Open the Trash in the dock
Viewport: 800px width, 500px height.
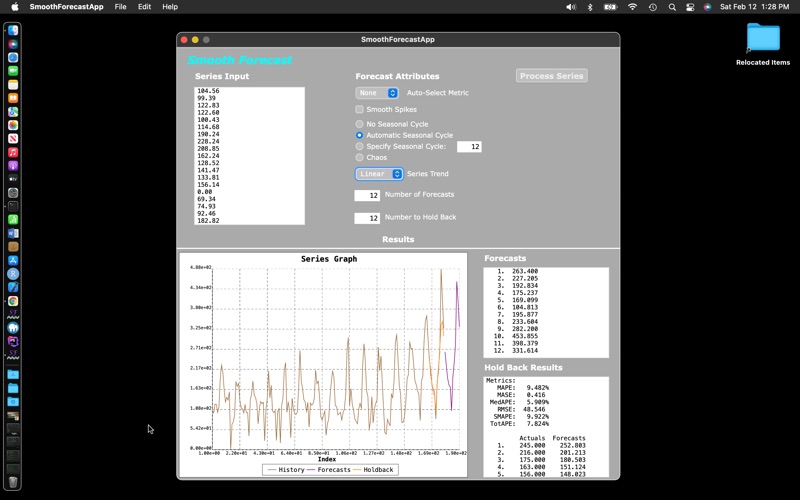[x=13, y=482]
